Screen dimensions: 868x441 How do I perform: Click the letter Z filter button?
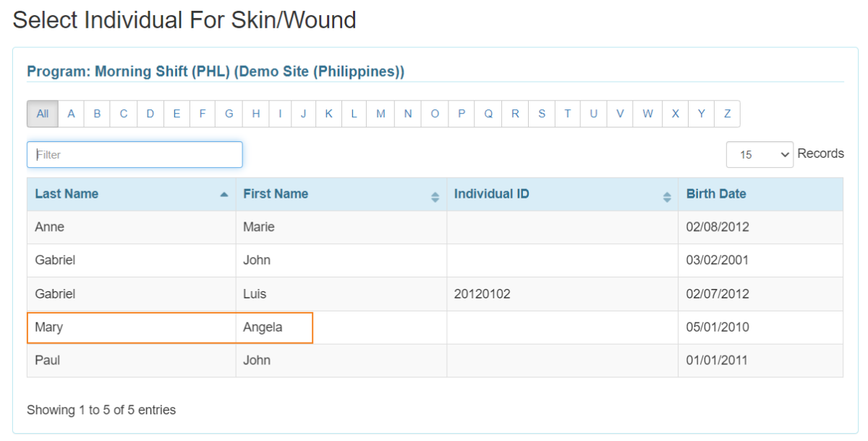point(727,114)
